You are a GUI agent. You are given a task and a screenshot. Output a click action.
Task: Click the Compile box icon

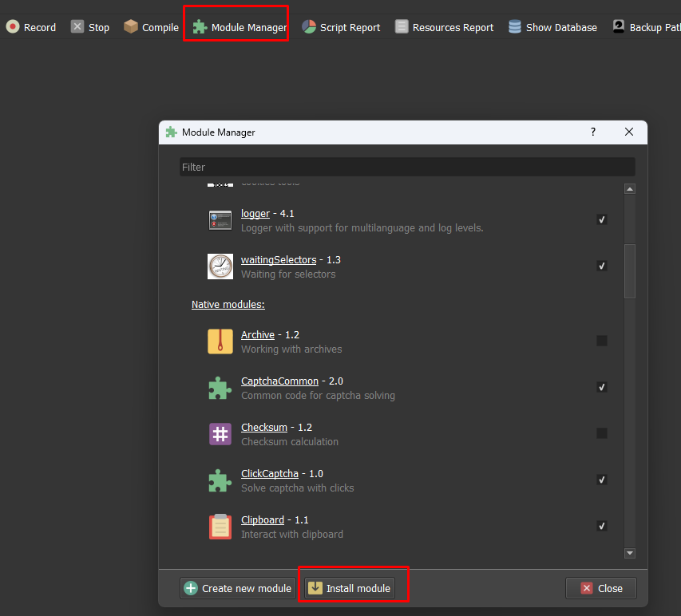[131, 27]
